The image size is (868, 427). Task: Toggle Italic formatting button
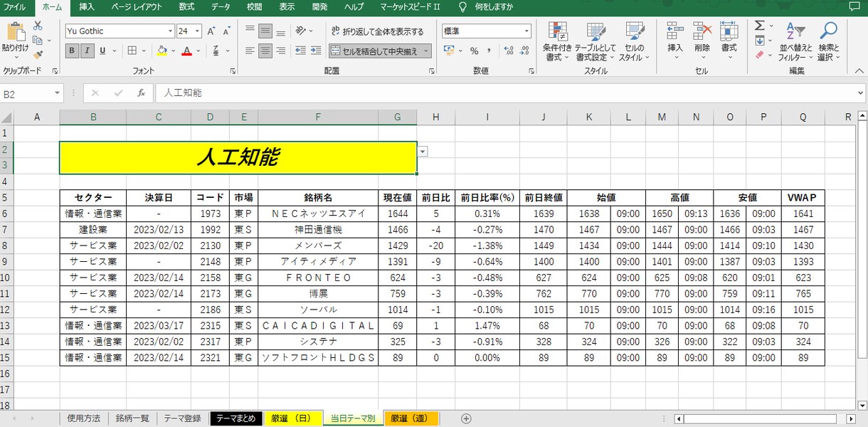88,51
